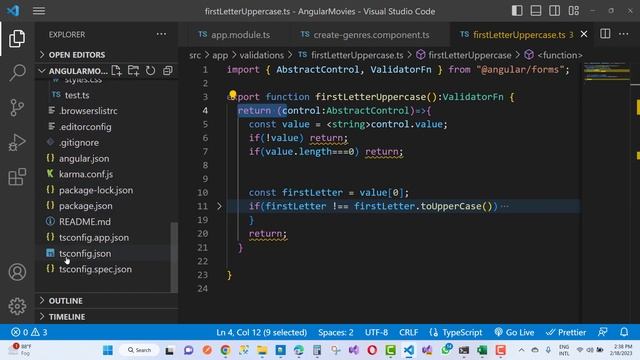Click app in the breadcrumb
This screenshot has width=640, height=360.
click(220, 55)
